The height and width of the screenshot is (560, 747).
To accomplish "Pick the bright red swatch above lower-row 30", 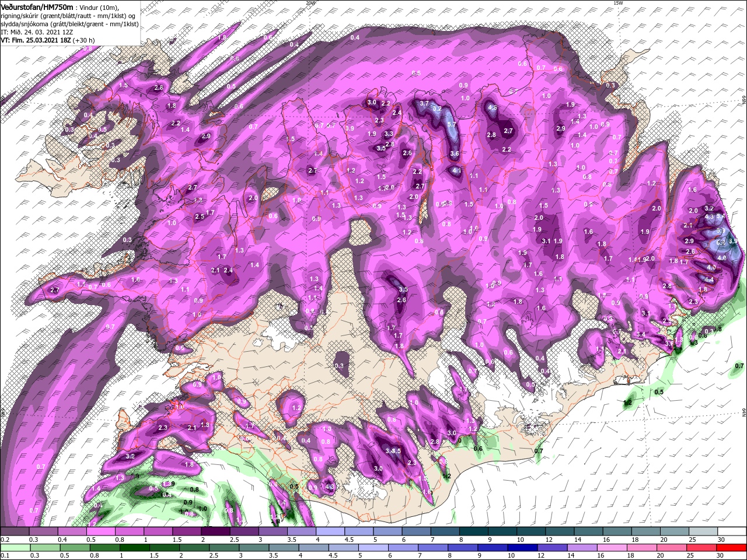I will coord(732,547).
